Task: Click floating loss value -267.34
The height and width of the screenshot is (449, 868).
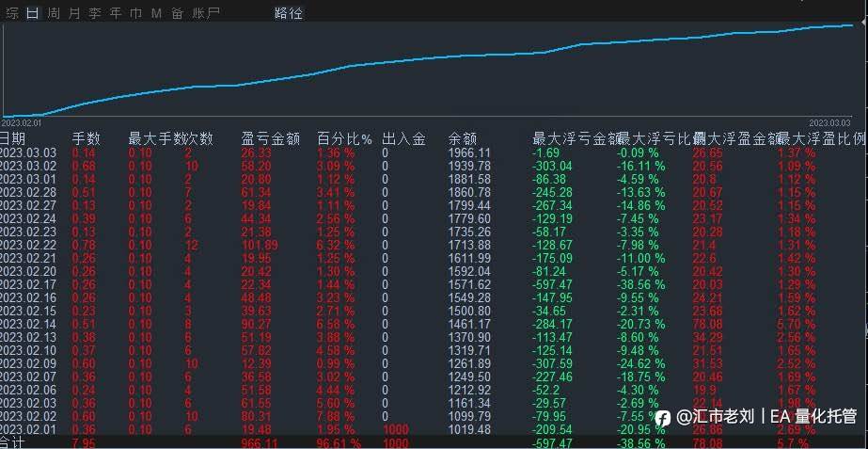Action: (552, 205)
